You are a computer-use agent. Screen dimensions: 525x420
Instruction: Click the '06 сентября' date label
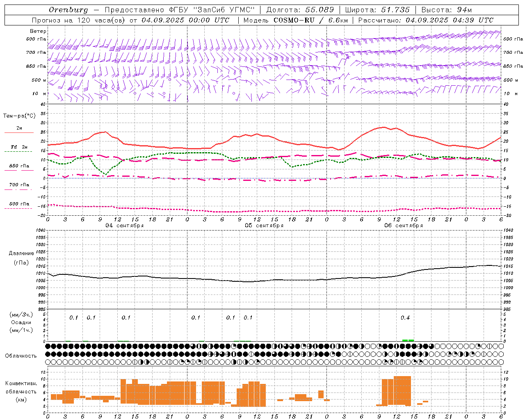tap(404, 226)
